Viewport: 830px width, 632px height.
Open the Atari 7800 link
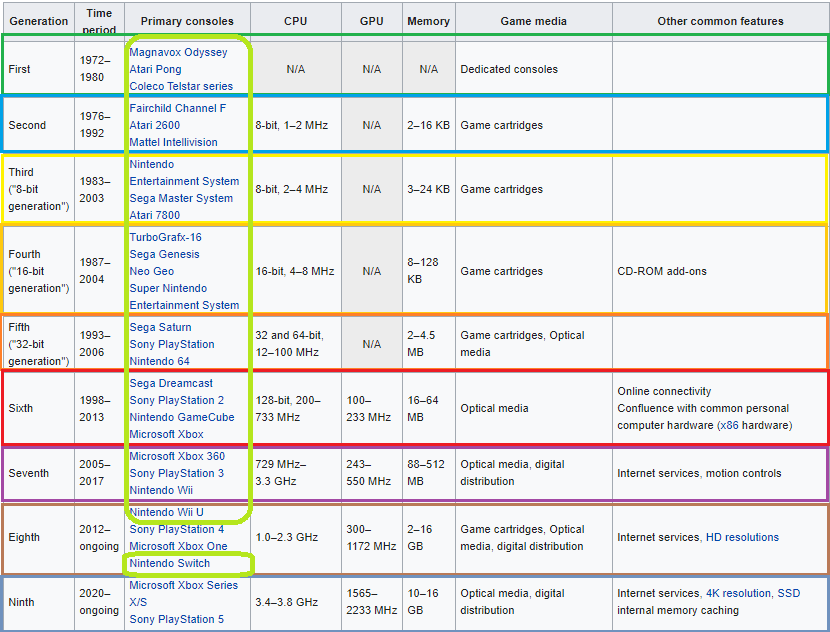pos(154,215)
